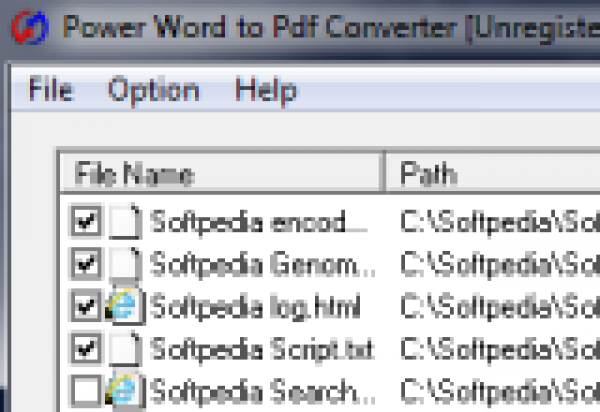Open the Help menu

266,90
